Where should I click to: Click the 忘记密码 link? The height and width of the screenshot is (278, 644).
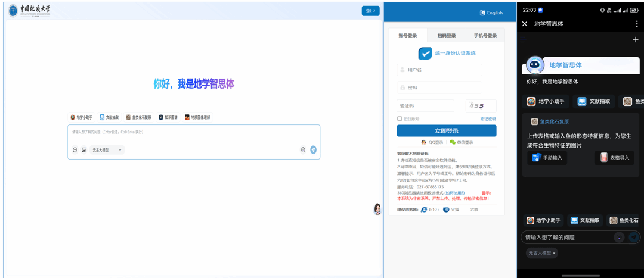coord(488,119)
